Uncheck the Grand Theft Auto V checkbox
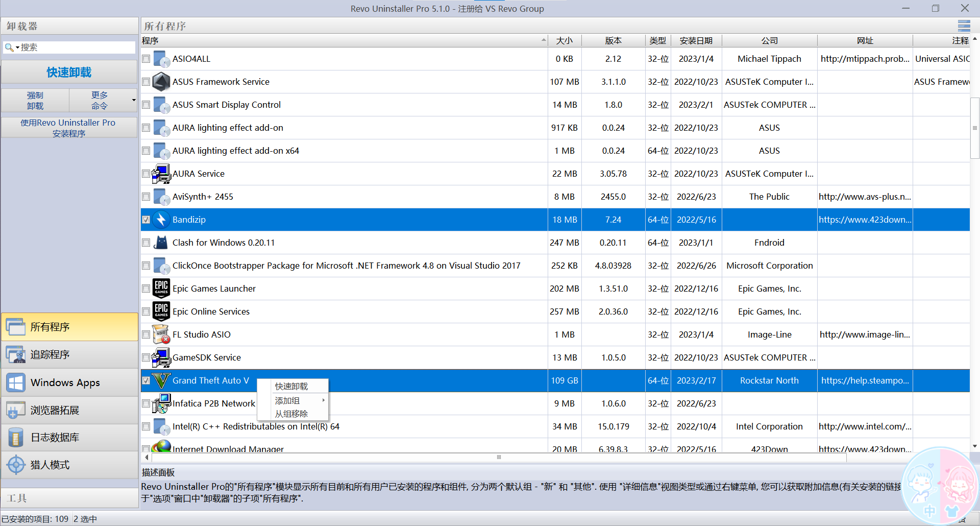The height and width of the screenshot is (526, 980). tap(146, 380)
